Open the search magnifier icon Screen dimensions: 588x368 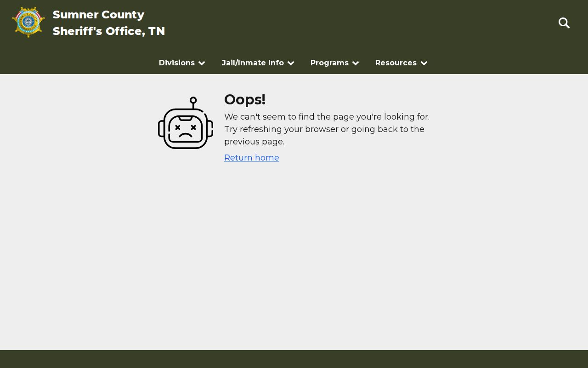point(564,23)
